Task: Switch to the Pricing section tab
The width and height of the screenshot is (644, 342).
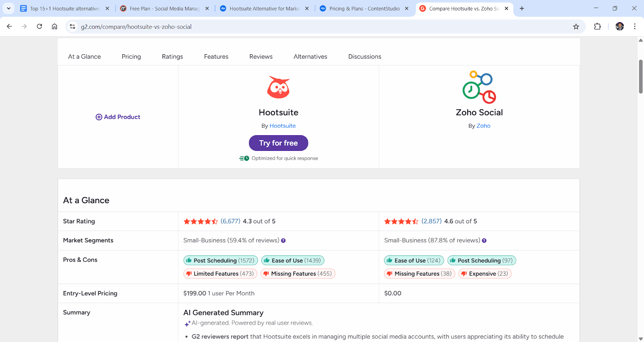Action: pos(131,57)
